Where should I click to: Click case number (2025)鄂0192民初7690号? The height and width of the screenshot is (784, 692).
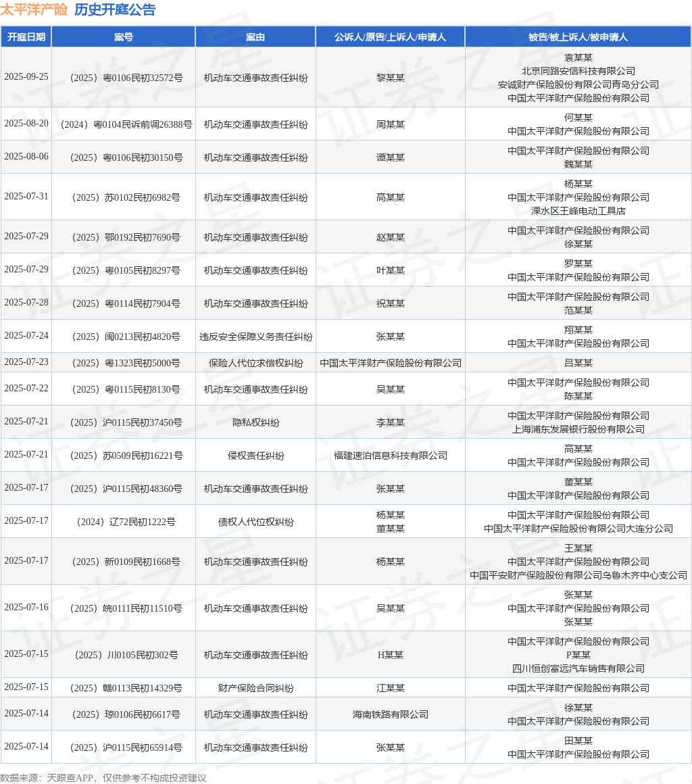coord(126,237)
